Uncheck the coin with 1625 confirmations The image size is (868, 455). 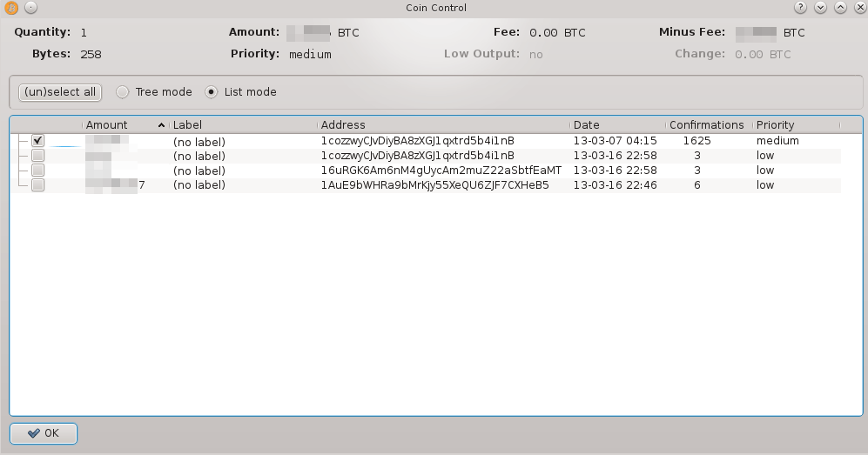tap(37, 141)
